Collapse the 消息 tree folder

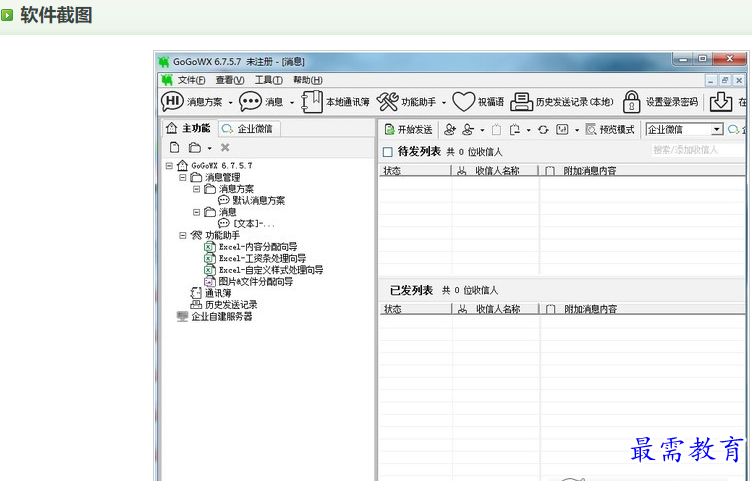pyautogui.click(x=196, y=212)
